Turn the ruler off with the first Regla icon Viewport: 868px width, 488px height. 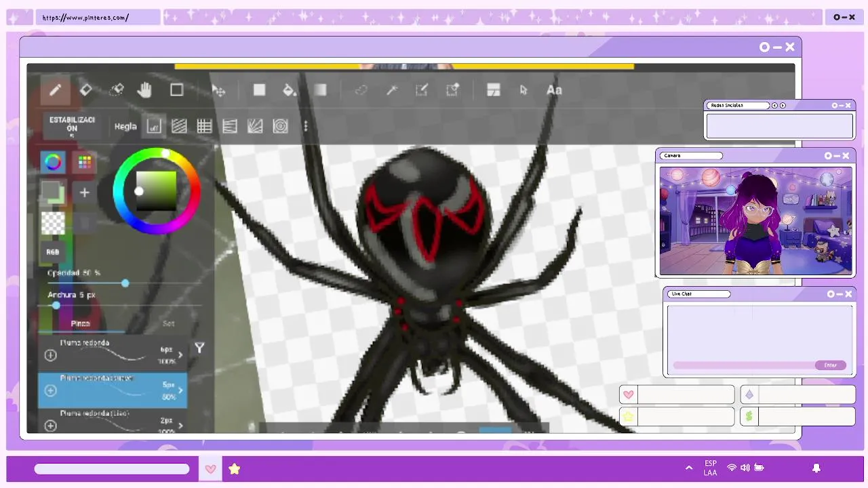(154, 126)
